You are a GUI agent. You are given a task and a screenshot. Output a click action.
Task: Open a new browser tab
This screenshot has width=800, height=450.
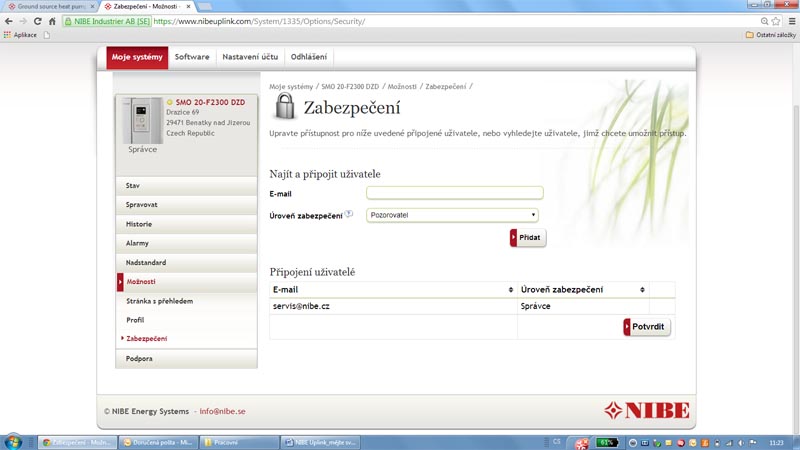pyautogui.click(x=205, y=7)
